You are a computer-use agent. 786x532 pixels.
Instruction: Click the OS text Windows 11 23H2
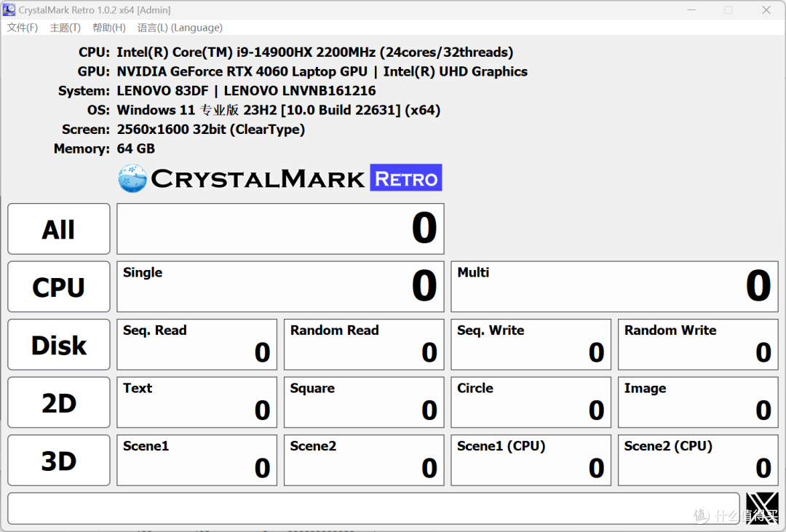[278, 110]
